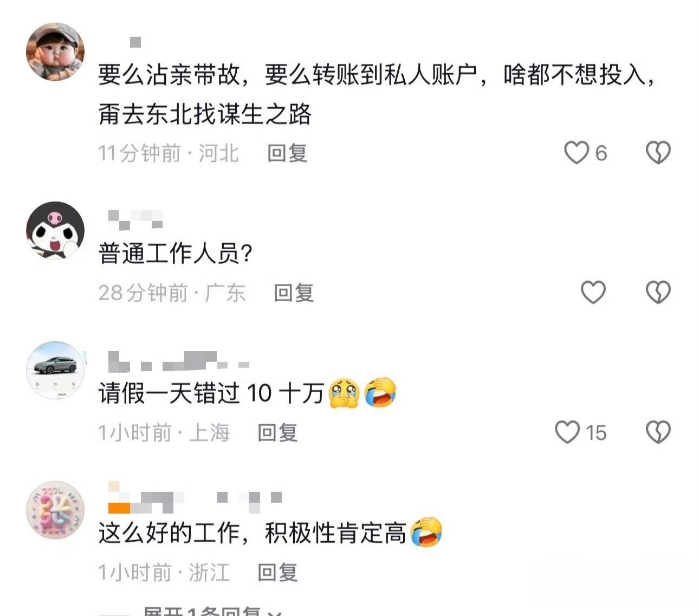Viewport: 699px width, 616px height.
Task: Open the Kuromi avatar commenter's profile
Action: 55,230
